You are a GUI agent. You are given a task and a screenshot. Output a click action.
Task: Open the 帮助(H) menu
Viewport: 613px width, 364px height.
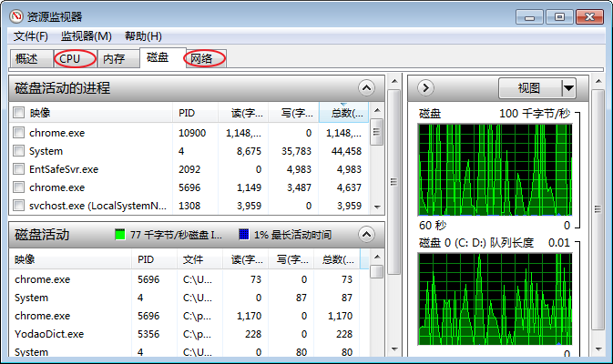click(143, 36)
